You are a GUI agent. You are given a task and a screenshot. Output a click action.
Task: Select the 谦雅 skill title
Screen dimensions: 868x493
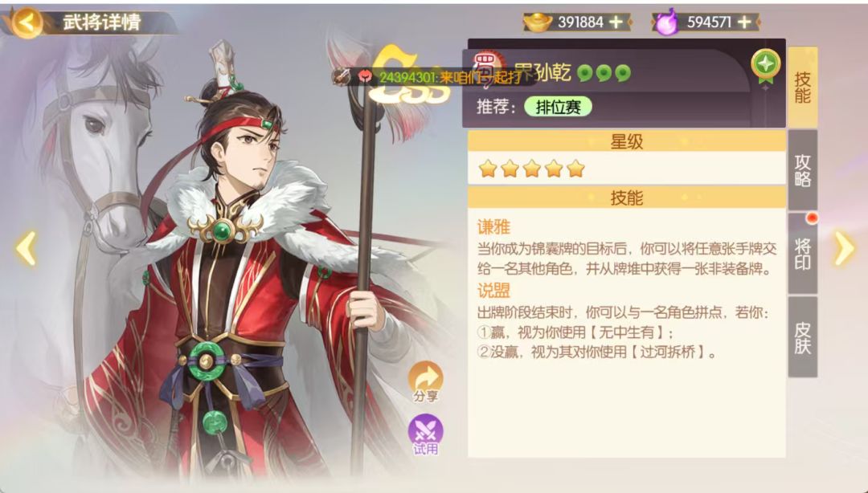493,227
